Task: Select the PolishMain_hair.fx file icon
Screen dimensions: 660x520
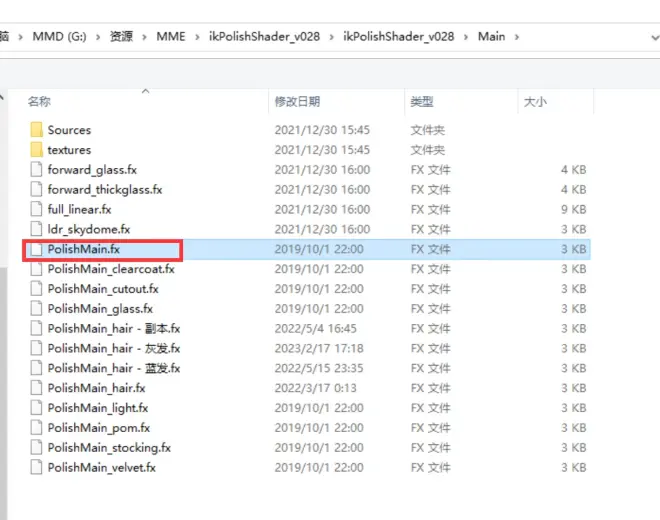Action: click(37, 387)
